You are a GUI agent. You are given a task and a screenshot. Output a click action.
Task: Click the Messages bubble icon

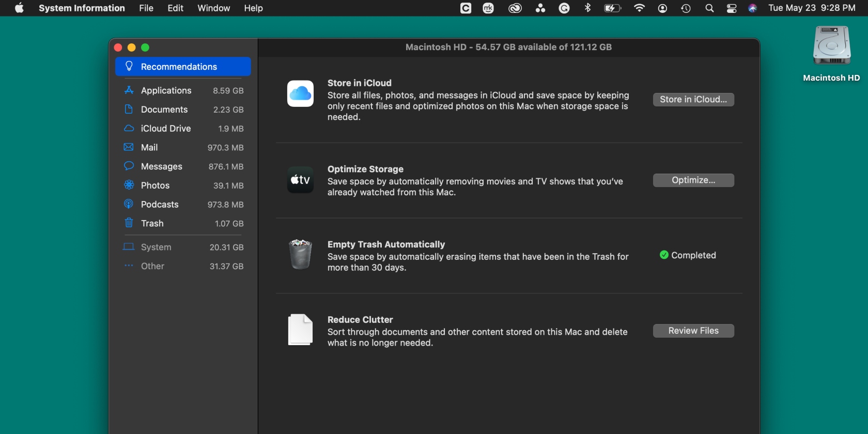click(129, 166)
